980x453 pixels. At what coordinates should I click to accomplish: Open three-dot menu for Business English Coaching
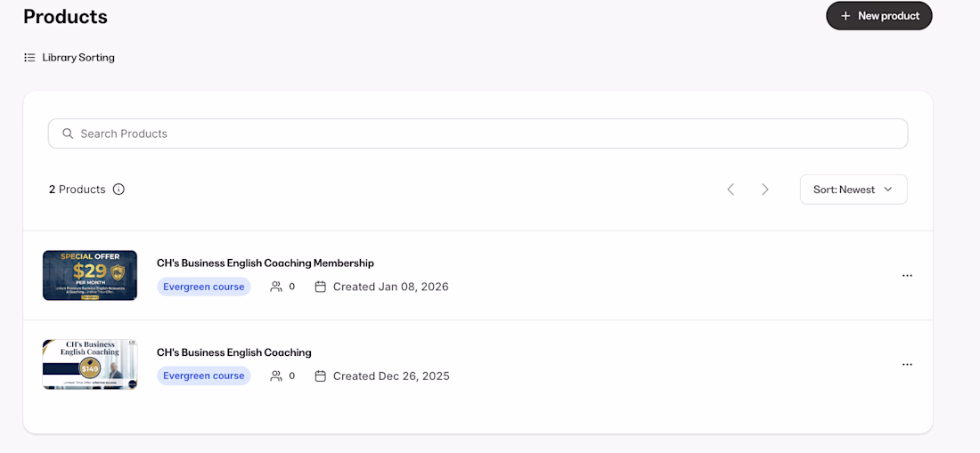(907, 365)
